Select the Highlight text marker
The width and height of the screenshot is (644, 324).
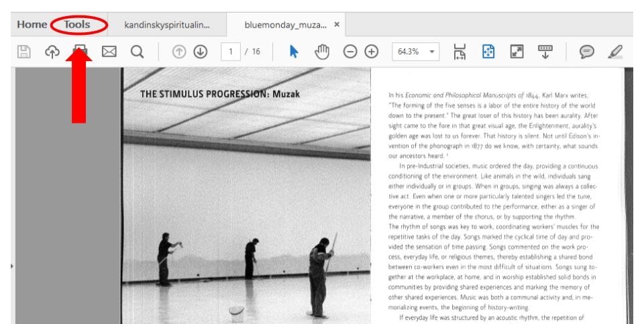pos(615,52)
